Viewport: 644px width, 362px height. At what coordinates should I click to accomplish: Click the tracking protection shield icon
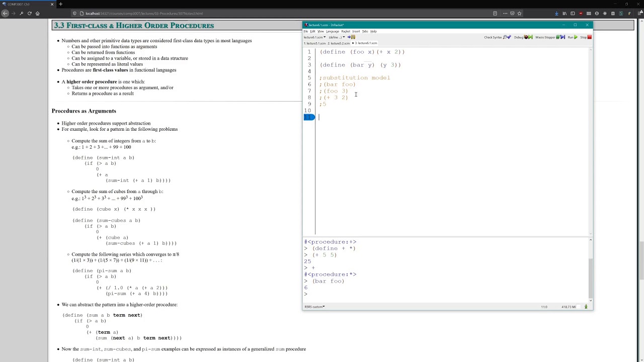(74, 14)
